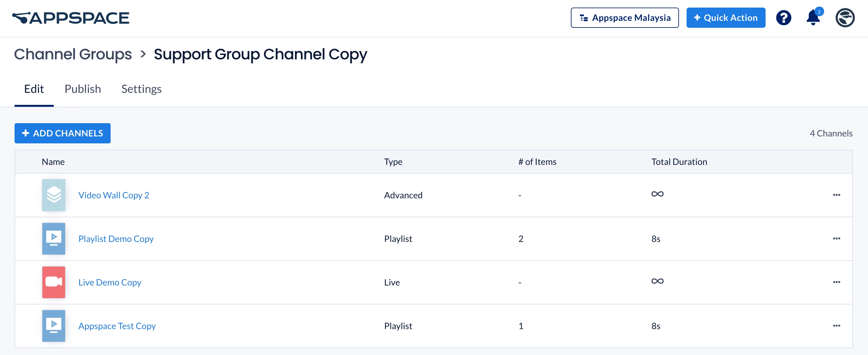Click the Video Wall Copy 2 layers icon
Screen dimensions: 868x355
53,195
